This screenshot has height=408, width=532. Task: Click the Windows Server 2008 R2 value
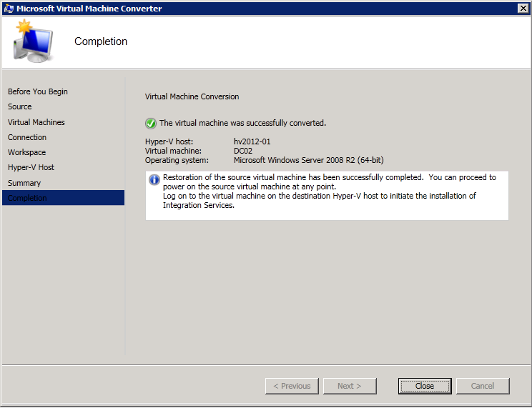[309, 160]
